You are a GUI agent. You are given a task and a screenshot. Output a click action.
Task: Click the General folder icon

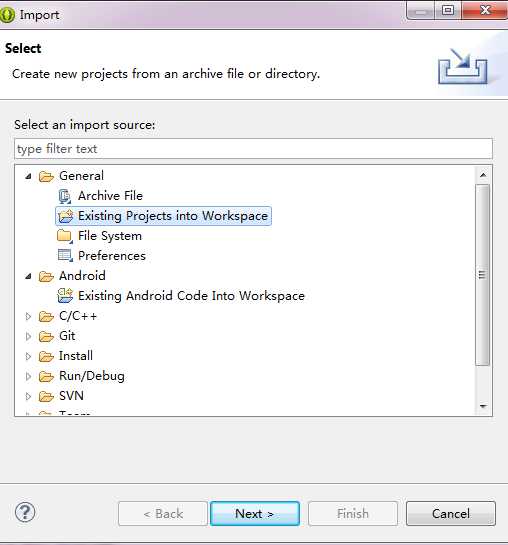point(46,177)
